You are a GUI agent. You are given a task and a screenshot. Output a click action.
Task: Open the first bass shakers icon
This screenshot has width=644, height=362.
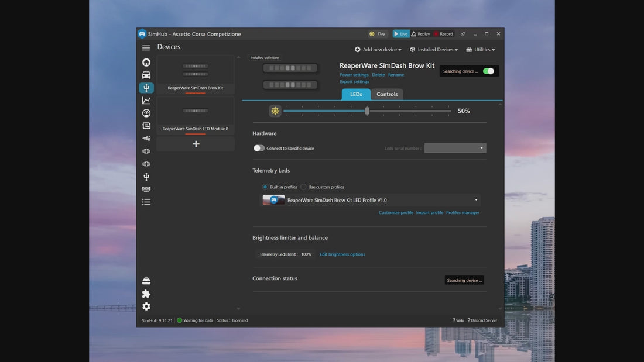pos(146,151)
